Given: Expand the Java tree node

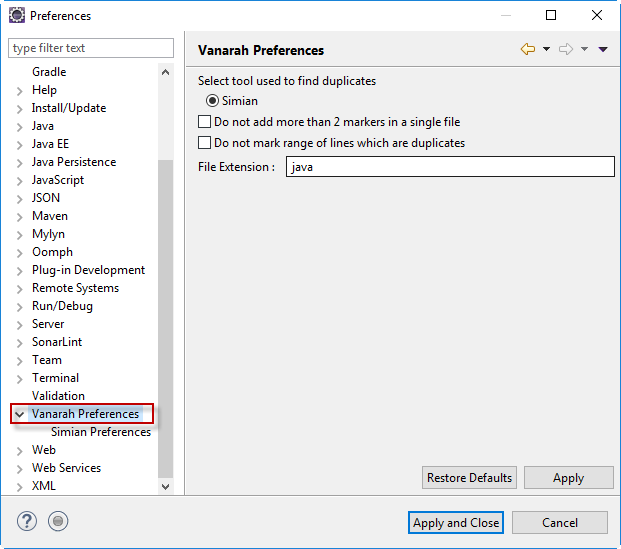Looking at the screenshot, I should [x=20, y=126].
